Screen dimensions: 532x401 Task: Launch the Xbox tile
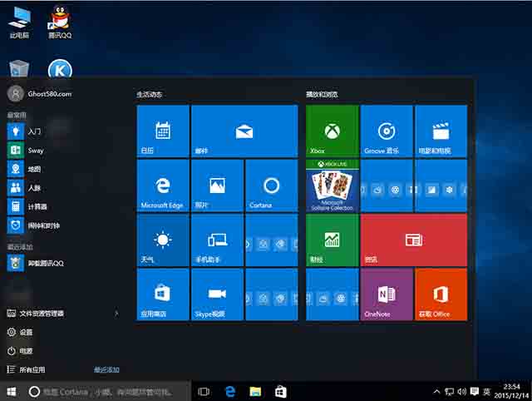pyautogui.click(x=332, y=131)
